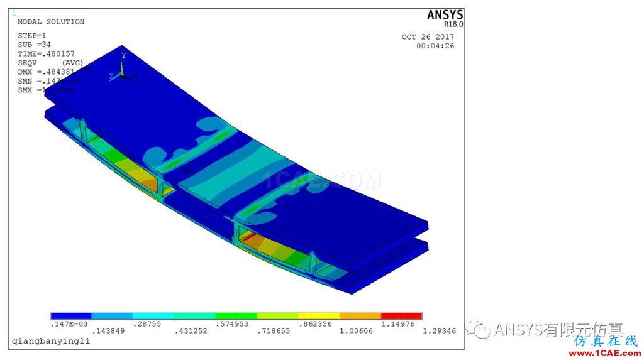
Task: Click the TIME=.480157 value
Action: tap(46, 54)
